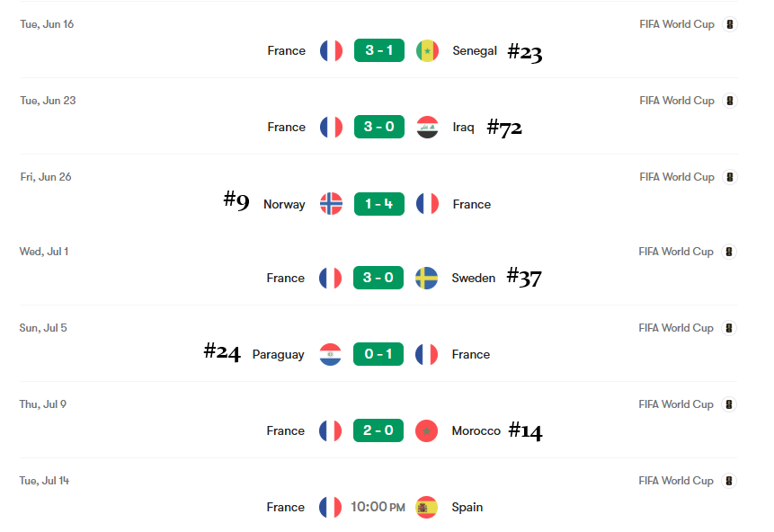Click World Cup trophy icon for Jun 16 match

730,24
